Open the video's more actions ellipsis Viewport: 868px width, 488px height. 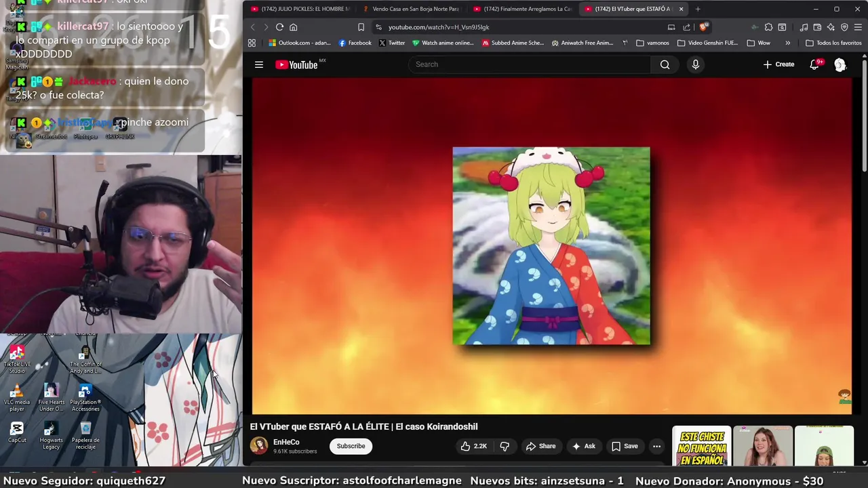(x=656, y=446)
